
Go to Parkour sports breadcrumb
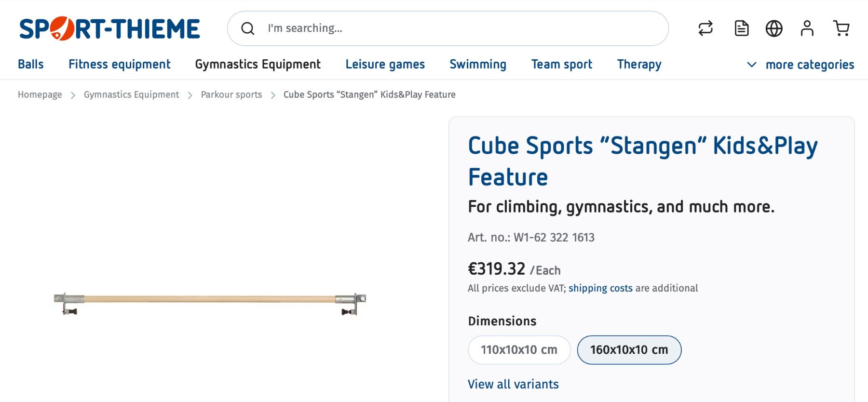click(231, 95)
